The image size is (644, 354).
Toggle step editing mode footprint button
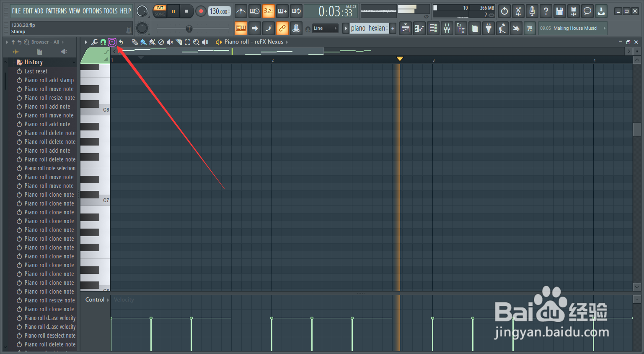[268, 29]
